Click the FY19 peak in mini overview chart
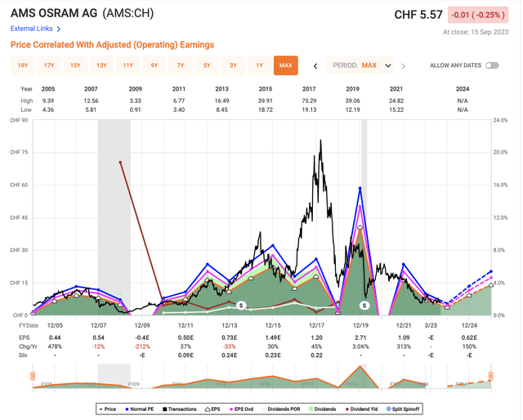Image resolution: width=523 pixels, height=420 pixels. coord(360,367)
